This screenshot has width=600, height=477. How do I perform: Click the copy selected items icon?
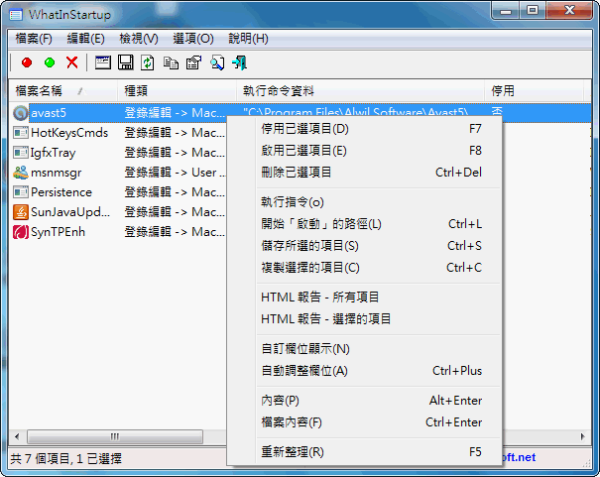(x=171, y=63)
